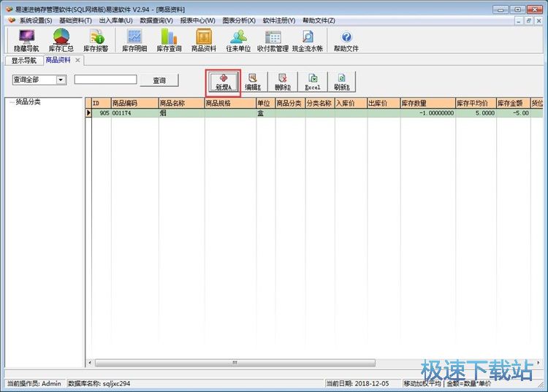The image size is (548, 392).
Task: Sort by ID column header
Action: [x=102, y=104]
